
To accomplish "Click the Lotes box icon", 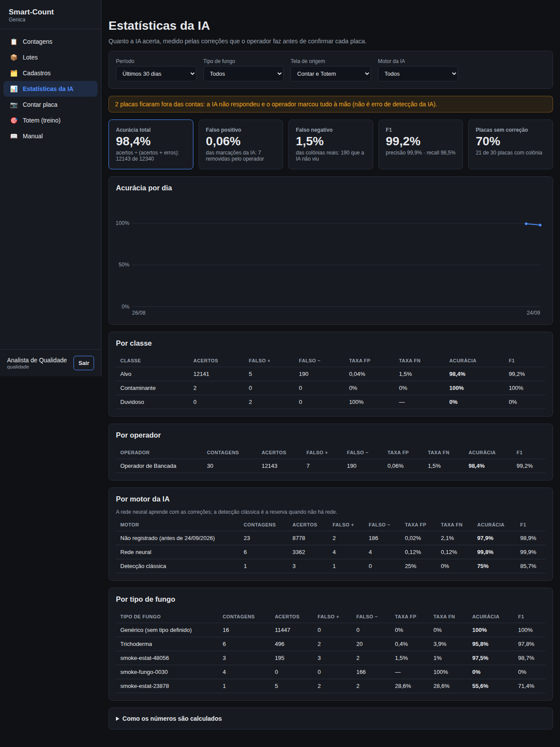I will (x=14, y=57).
